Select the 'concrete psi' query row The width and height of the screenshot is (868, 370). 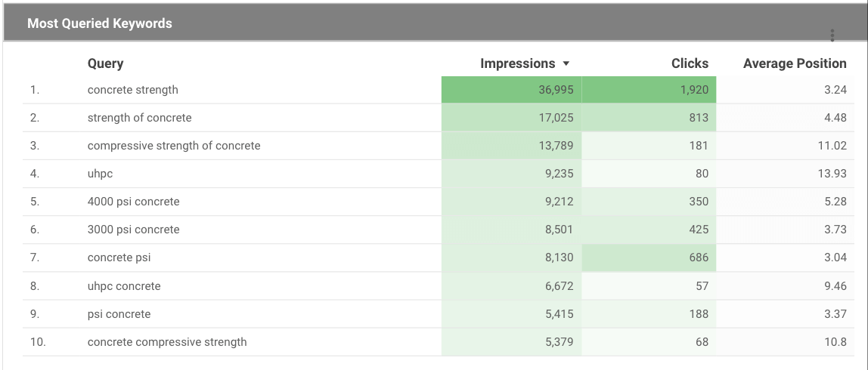439,257
